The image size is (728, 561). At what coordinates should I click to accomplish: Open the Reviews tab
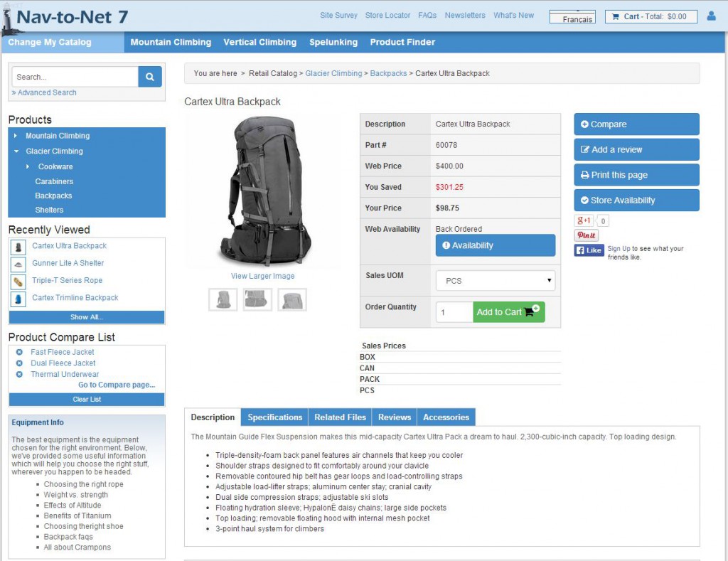[x=394, y=417]
